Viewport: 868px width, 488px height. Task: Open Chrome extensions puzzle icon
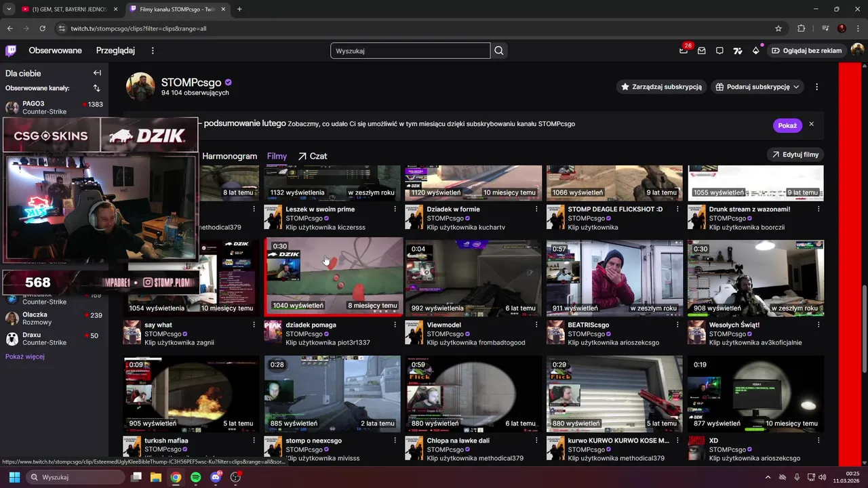(x=802, y=28)
